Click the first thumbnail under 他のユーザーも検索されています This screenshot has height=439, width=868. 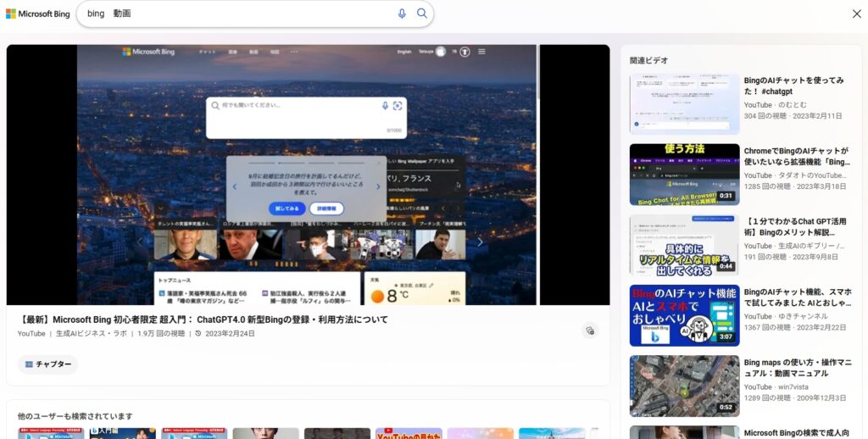click(50, 433)
